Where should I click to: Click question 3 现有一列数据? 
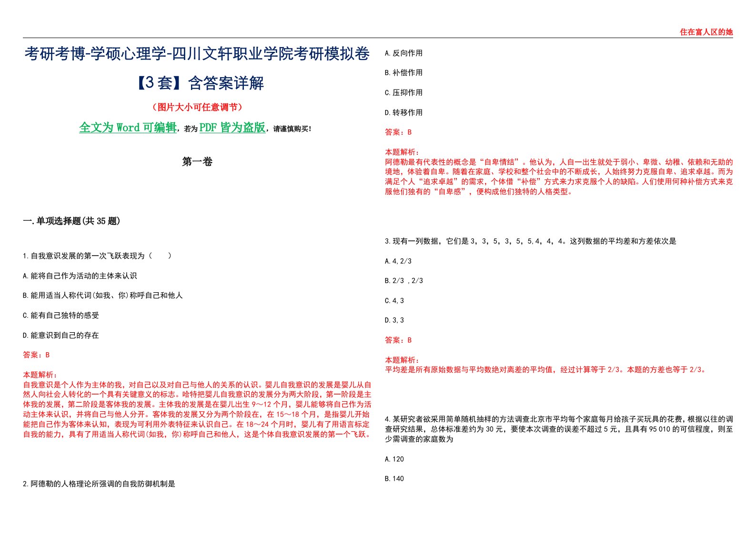[530, 241]
